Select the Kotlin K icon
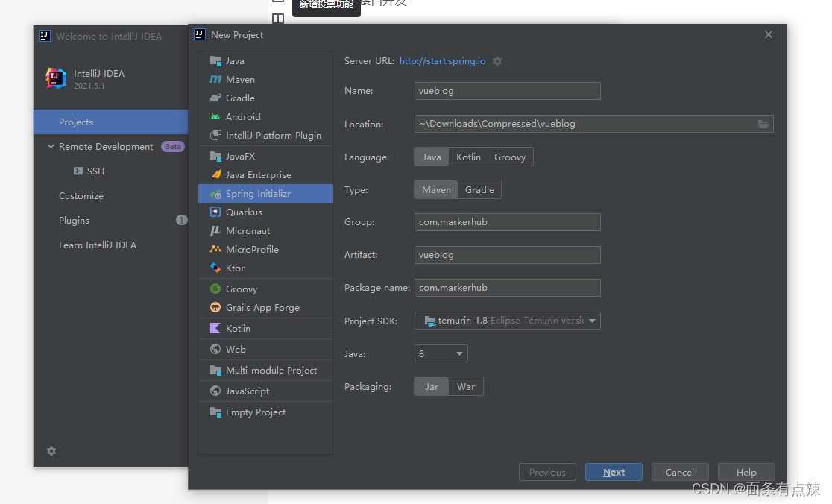The image size is (832, 504). coord(215,328)
